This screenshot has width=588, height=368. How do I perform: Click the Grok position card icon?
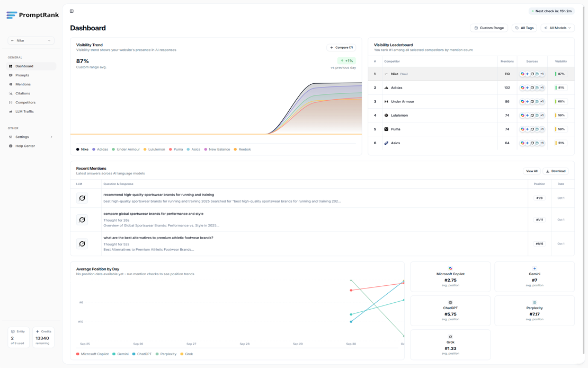450,337
